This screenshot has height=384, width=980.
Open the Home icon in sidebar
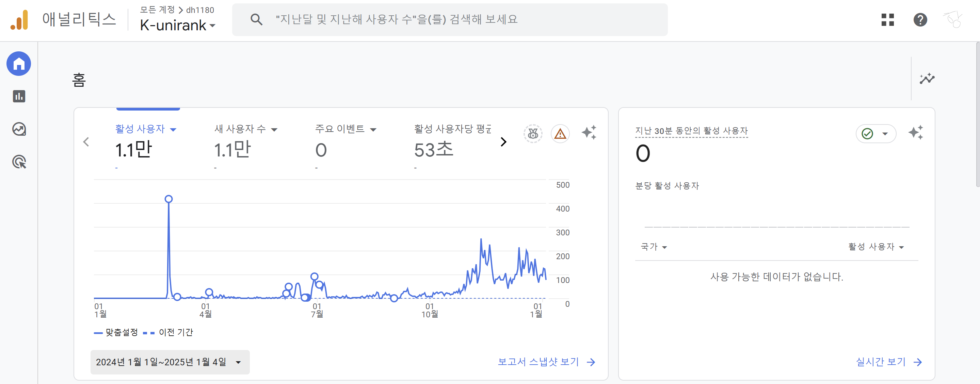tap(19, 64)
